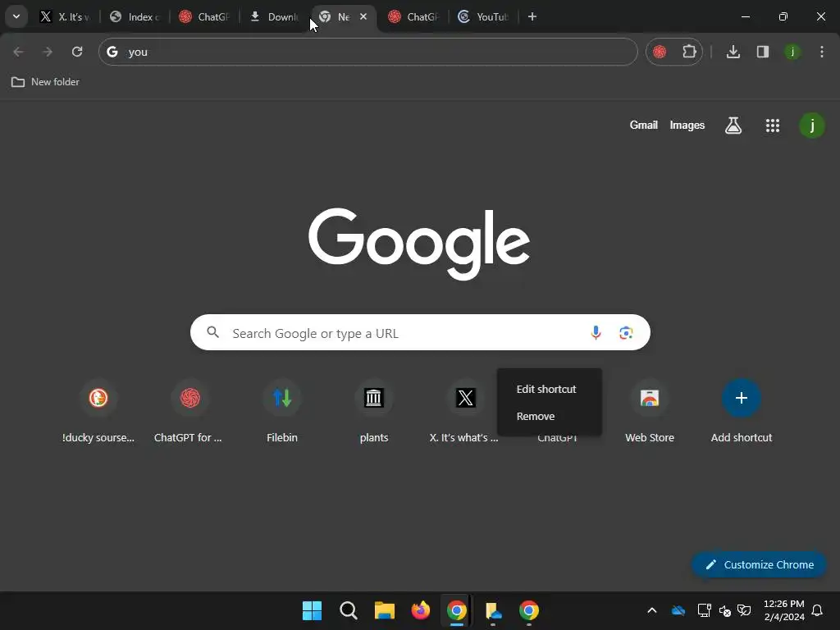Close the New Tab tab
Viewport: 840px width, 630px height.
[x=363, y=16]
